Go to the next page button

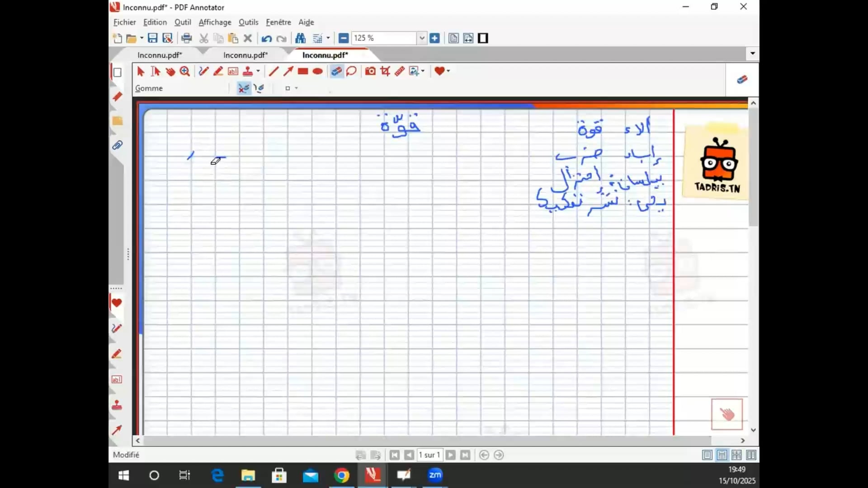pyautogui.click(x=451, y=455)
